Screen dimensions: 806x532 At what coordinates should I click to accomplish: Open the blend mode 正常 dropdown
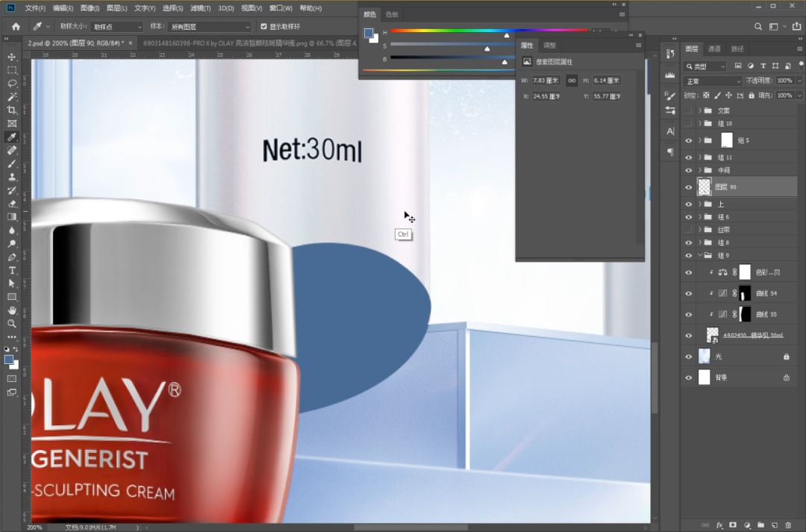click(x=713, y=81)
